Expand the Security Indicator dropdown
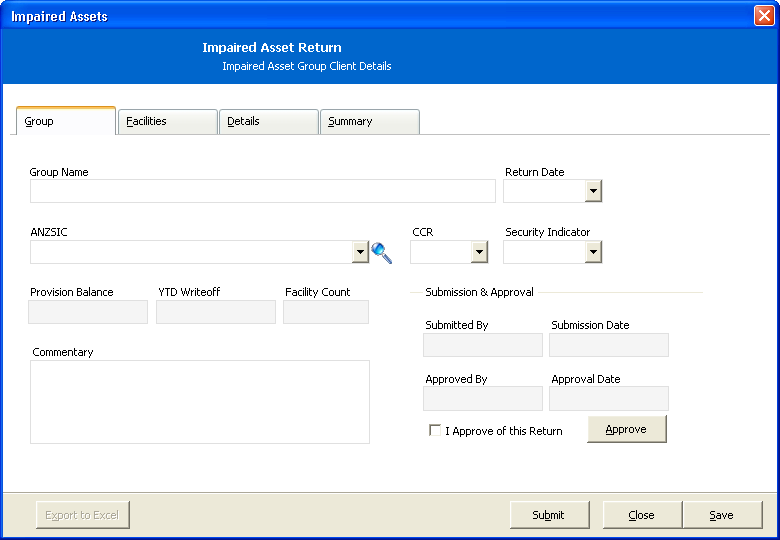This screenshot has width=780, height=540. pos(593,252)
